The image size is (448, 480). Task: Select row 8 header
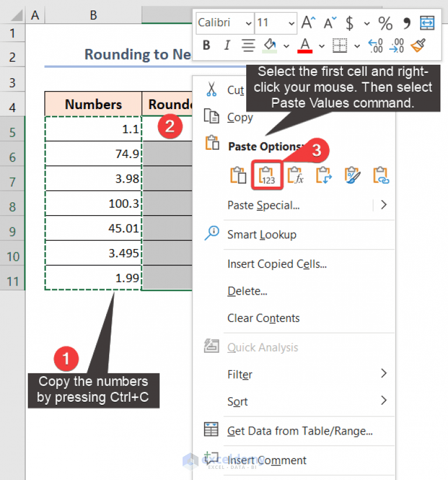pos(12,204)
